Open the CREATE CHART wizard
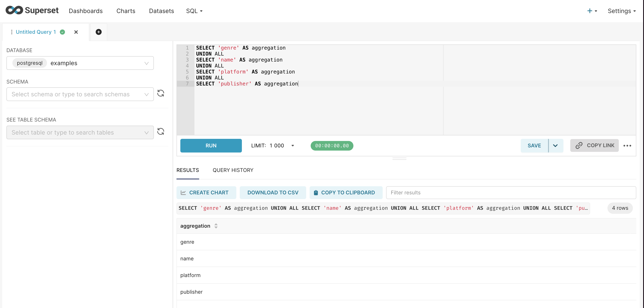Viewport: 644px width, 308px height. pos(205,192)
